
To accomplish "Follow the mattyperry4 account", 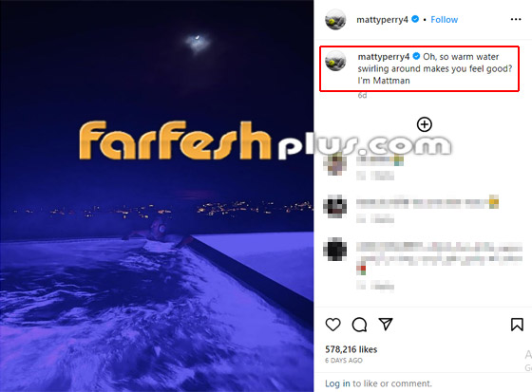I will [445, 20].
